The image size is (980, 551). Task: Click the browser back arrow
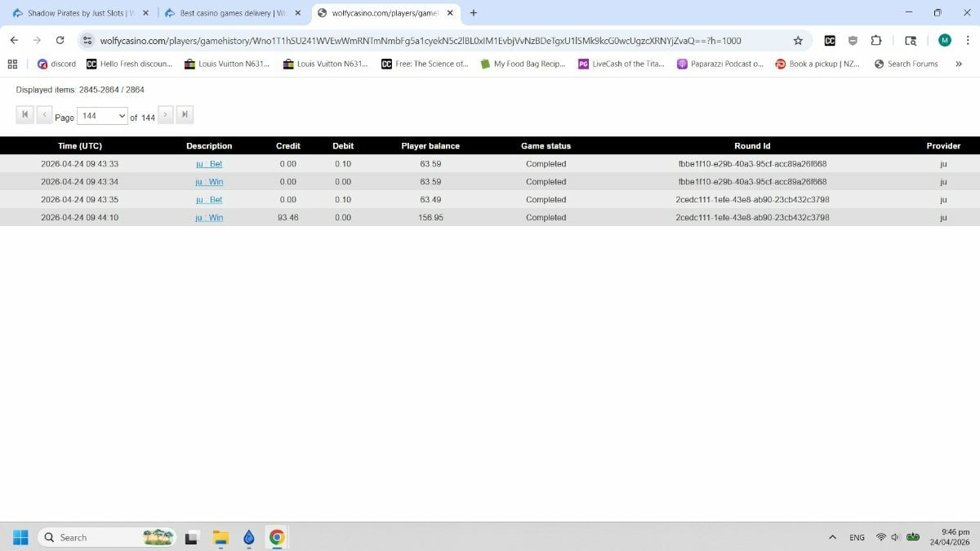[14, 40]
